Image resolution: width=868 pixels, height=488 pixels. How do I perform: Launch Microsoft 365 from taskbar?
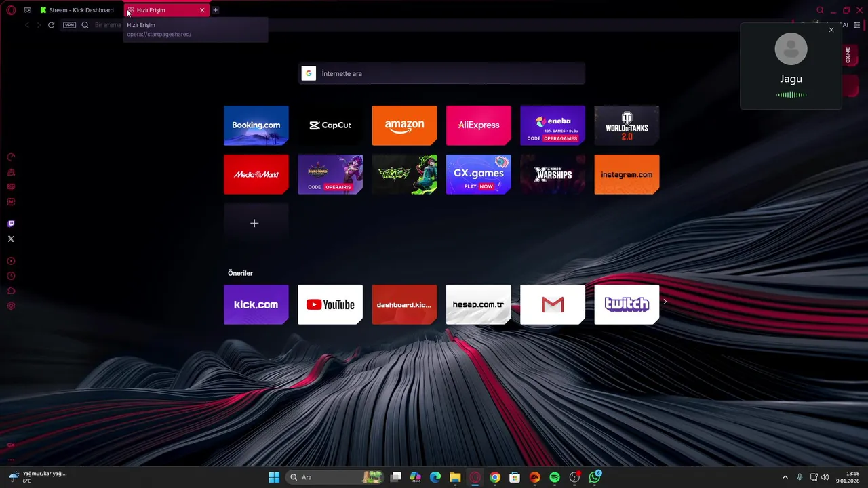416,477
